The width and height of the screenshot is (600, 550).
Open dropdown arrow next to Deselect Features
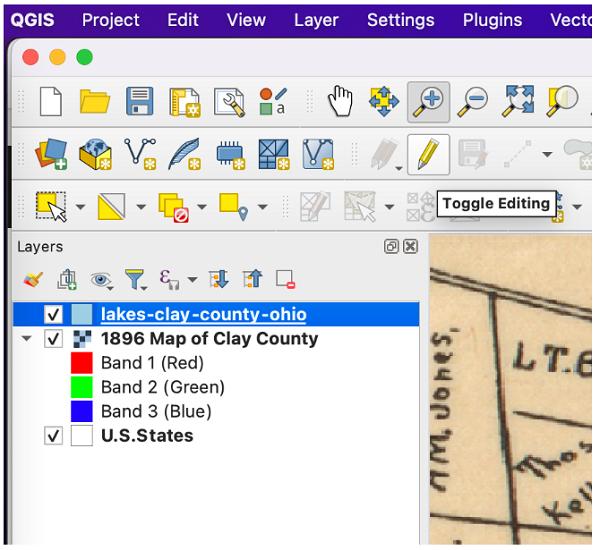[202, 207]
